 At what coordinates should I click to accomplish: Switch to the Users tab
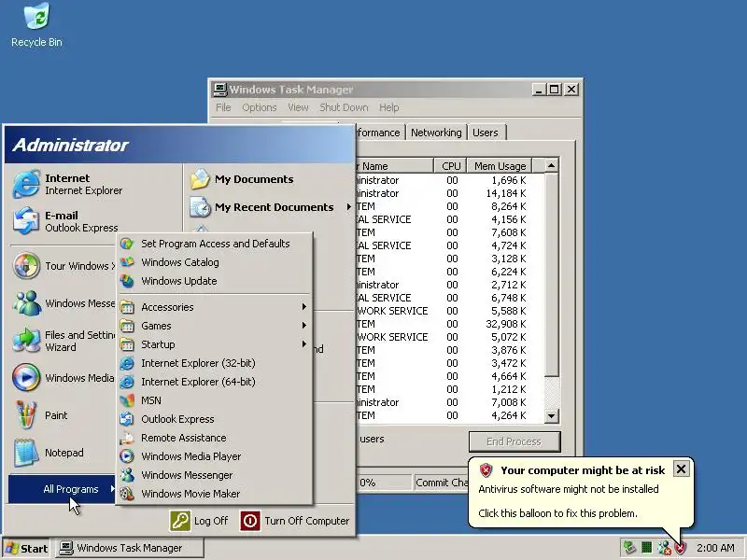[485, 133]
